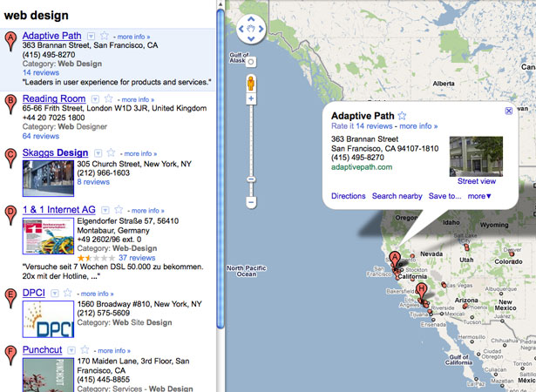
Task: Open dropdown arrow next to 1 & 1 Internet AG
Action: pos(105,210)
